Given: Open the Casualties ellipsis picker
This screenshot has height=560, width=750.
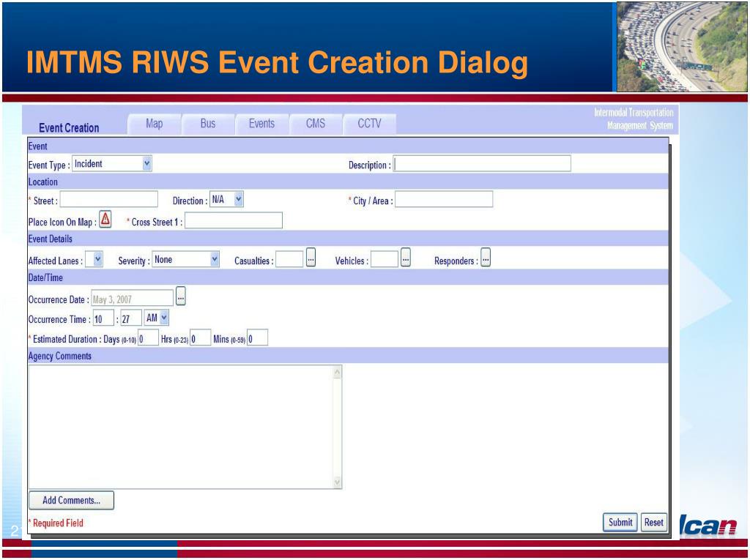Looking at the screenshot, I should pyautogui.click(x=311, y=258).
